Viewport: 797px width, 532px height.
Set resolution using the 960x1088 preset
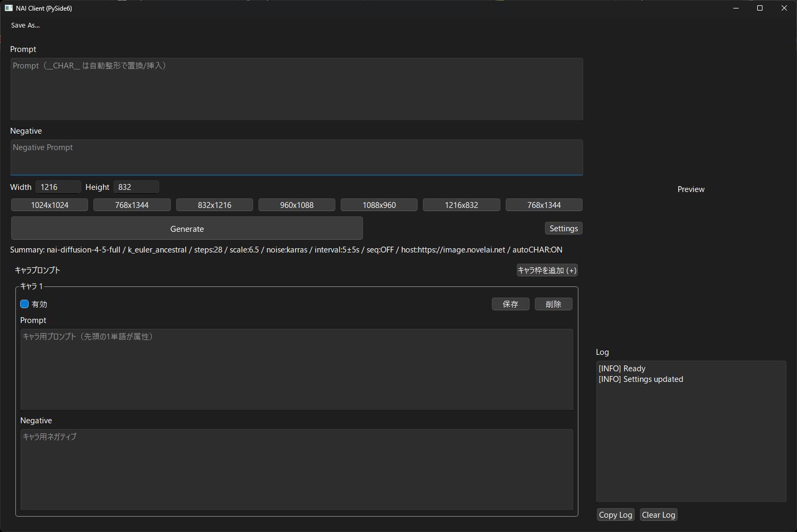[x=297, y=205]
